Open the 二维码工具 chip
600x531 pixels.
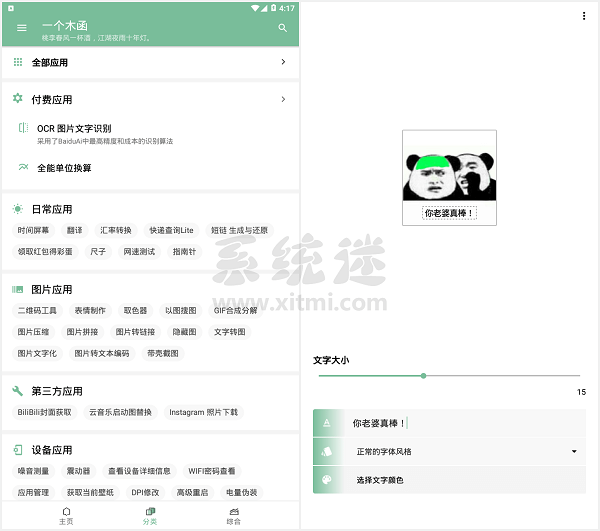(37, 310)
